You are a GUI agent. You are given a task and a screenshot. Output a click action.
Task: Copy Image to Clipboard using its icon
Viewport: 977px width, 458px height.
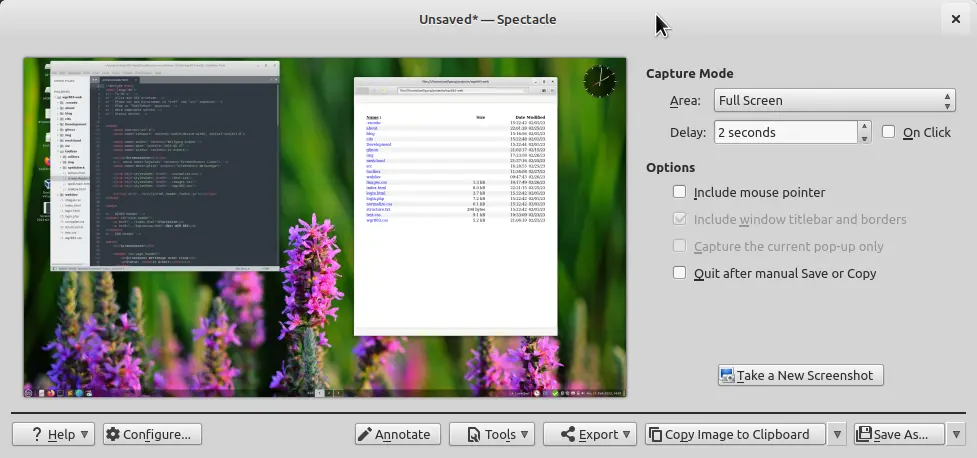point(655,435)
